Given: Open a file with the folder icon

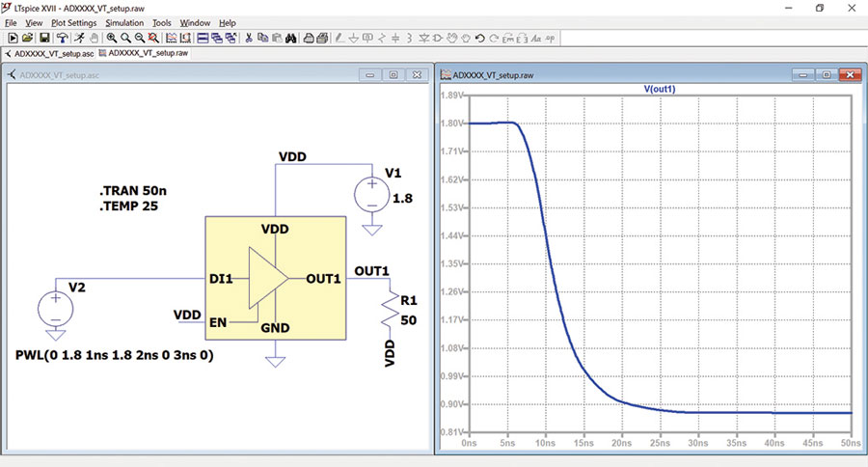Looking at the screenshot, I should pos(27,38).
